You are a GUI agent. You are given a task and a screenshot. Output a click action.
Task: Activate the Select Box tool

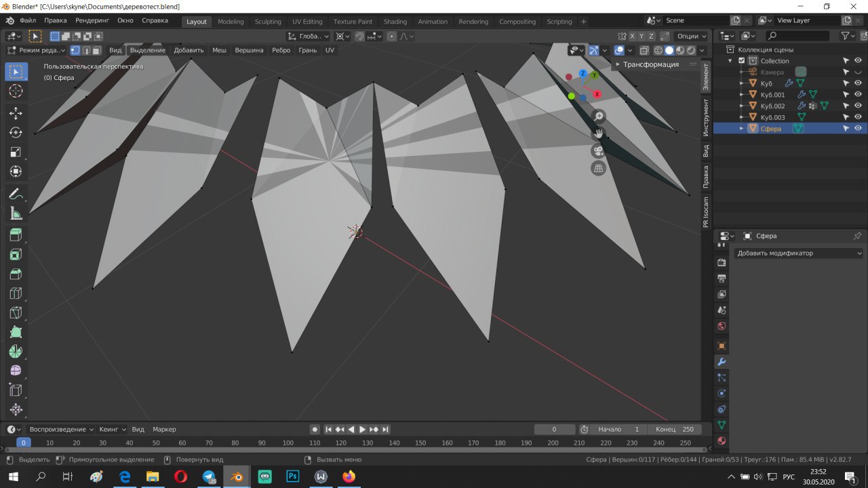point(16,72)
